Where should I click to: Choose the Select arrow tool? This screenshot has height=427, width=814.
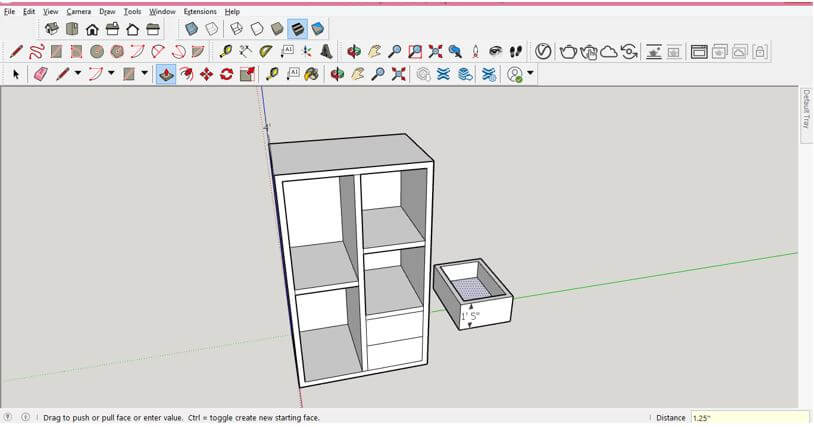pos(16,74)
